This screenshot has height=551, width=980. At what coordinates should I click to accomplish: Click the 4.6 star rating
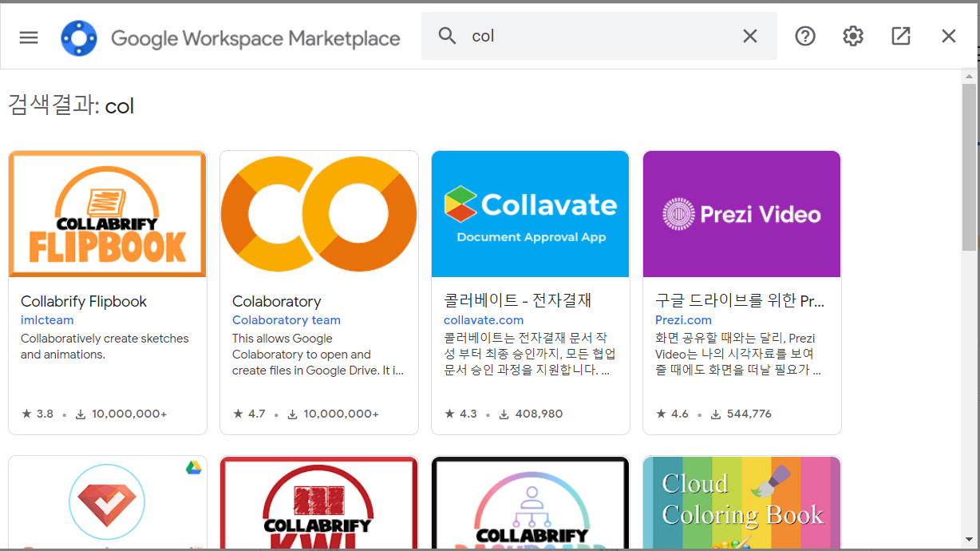pyautogui.click(x=672, y=414)
